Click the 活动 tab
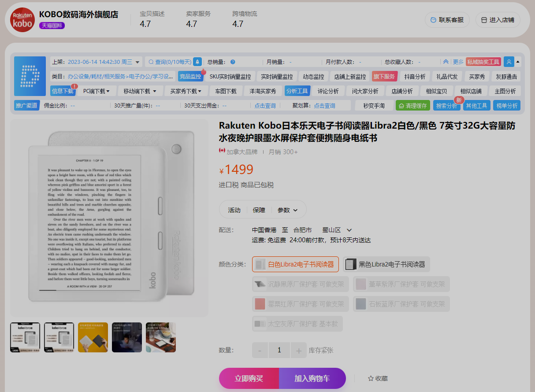This screenshot has height=392, width=535. [x=234, y=210]
